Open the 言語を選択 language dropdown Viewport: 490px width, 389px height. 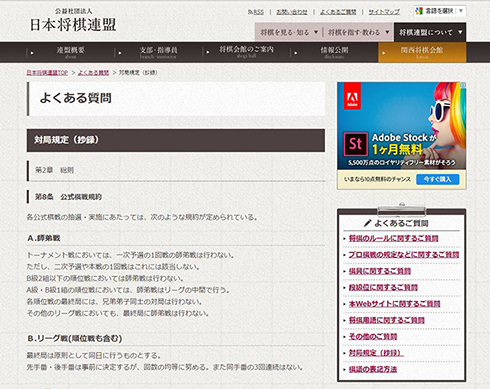click(x=440, y=11)
